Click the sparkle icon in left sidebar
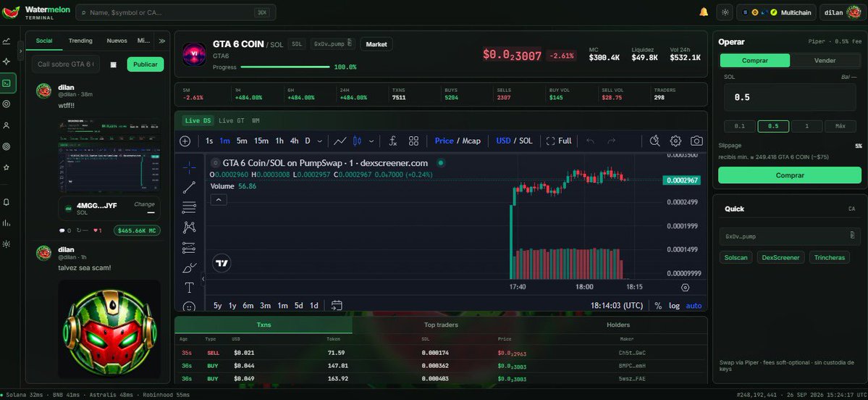 (7, 62)
